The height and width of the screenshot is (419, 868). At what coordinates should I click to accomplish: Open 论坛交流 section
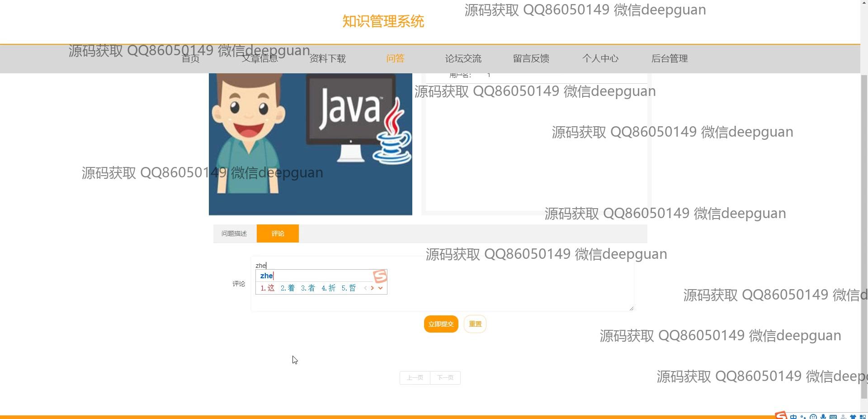tap(463, 58)
